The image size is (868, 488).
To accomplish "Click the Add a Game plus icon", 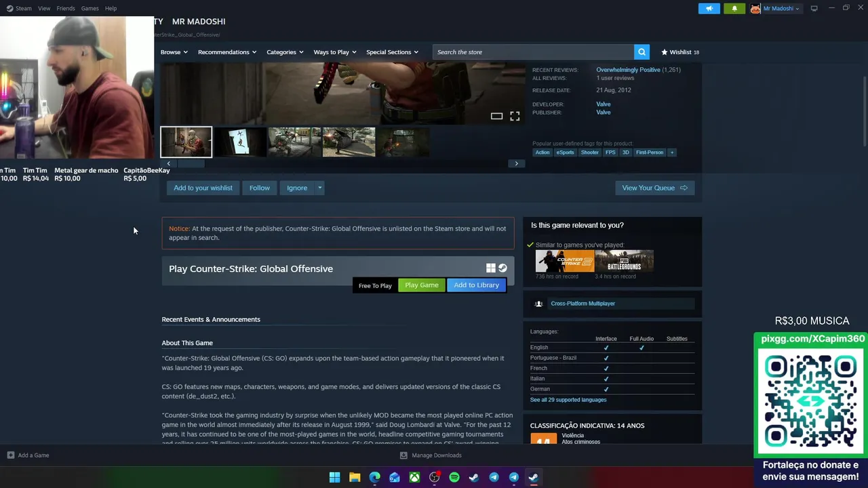I will [x=10, y=455].
